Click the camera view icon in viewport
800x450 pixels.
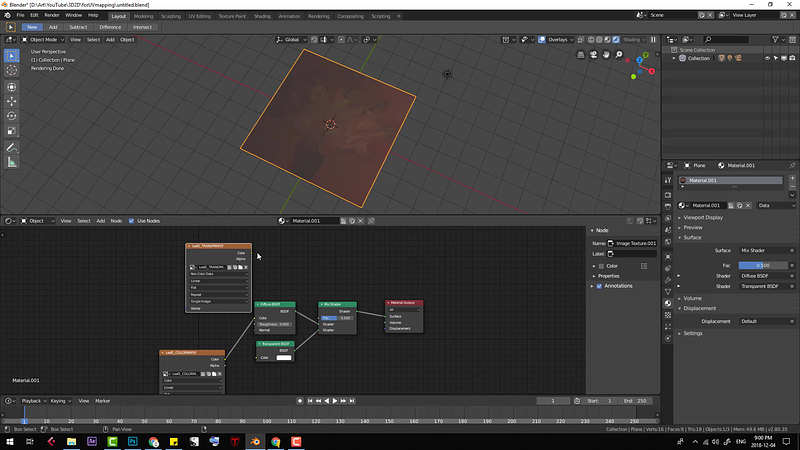593,55
